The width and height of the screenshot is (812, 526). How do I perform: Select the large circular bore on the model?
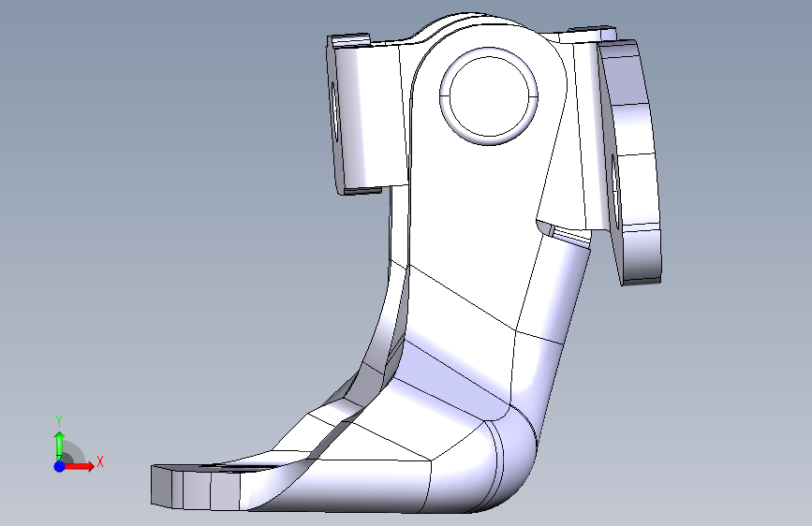[489, 96]
